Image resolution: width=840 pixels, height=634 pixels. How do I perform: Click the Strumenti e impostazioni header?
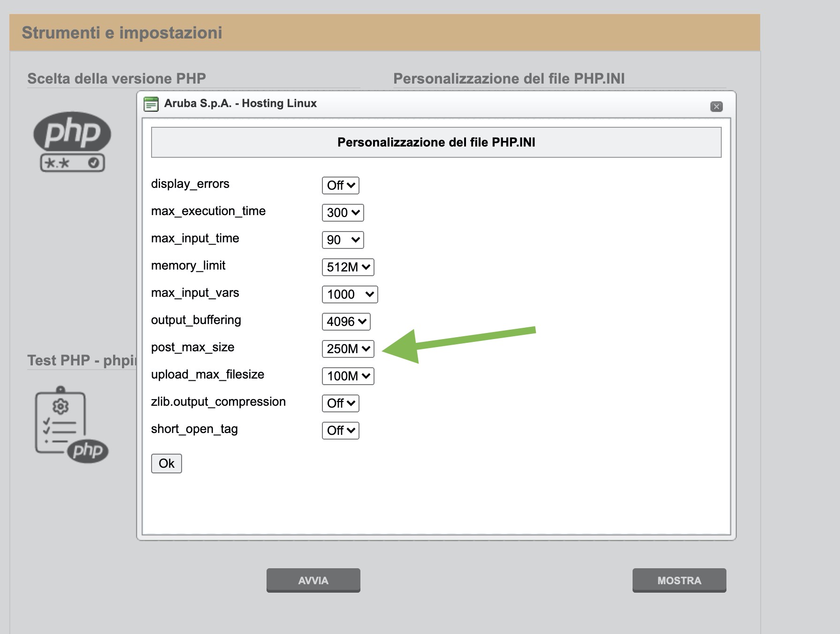click(122, 33)
